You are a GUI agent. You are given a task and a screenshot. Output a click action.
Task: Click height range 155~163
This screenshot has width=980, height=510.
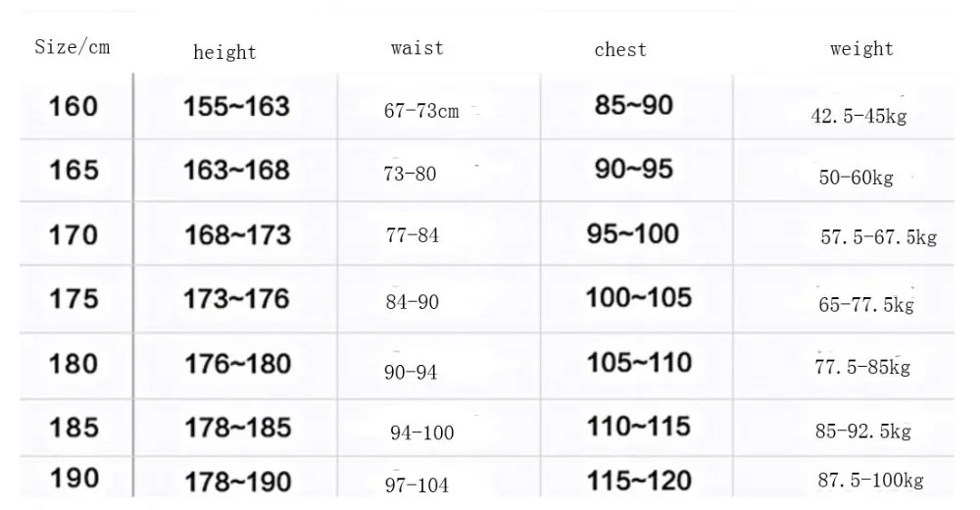coord(236,106)
